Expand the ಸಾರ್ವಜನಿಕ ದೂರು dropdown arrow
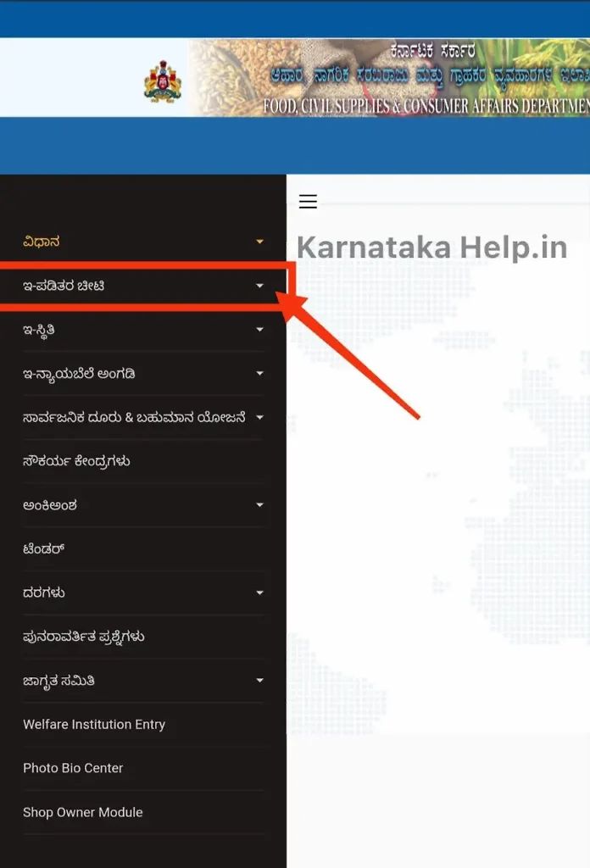 259,417
